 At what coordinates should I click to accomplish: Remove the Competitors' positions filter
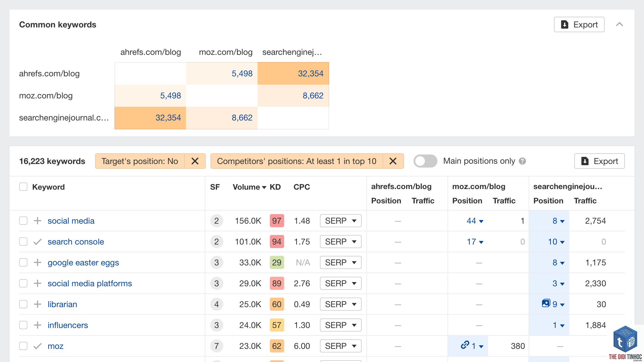click(393, 161)
